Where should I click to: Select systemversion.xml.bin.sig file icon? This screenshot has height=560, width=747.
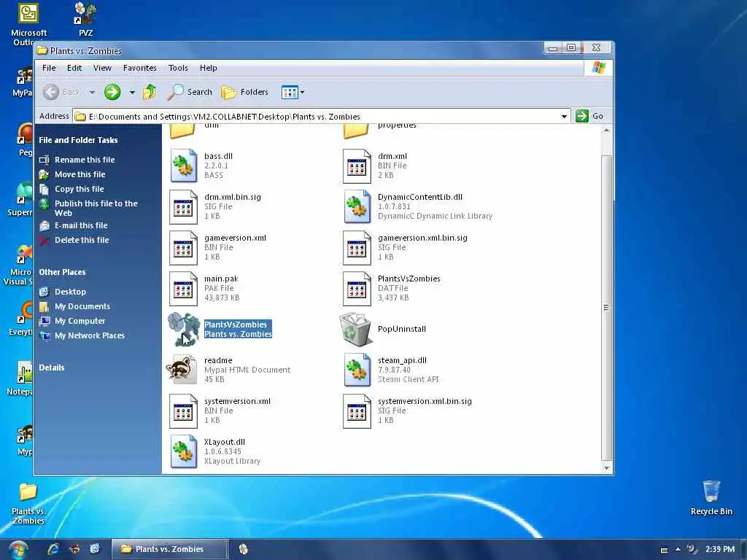357,411
